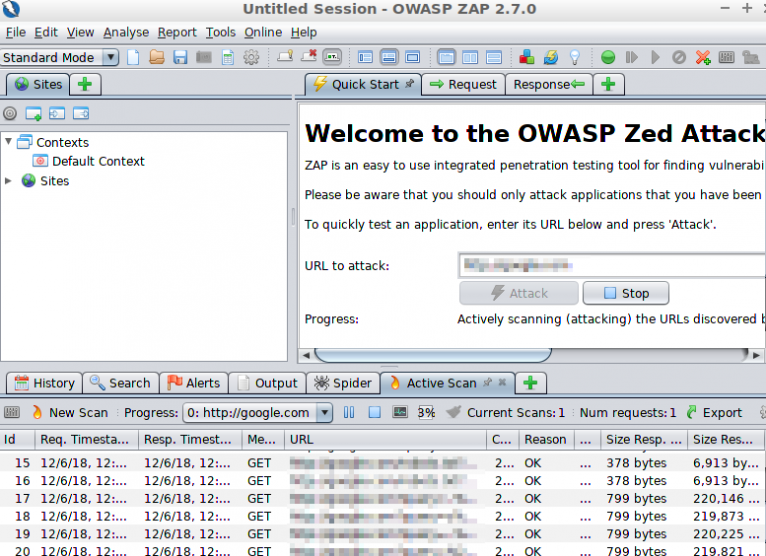Pause the active scan

coord(349,412)
